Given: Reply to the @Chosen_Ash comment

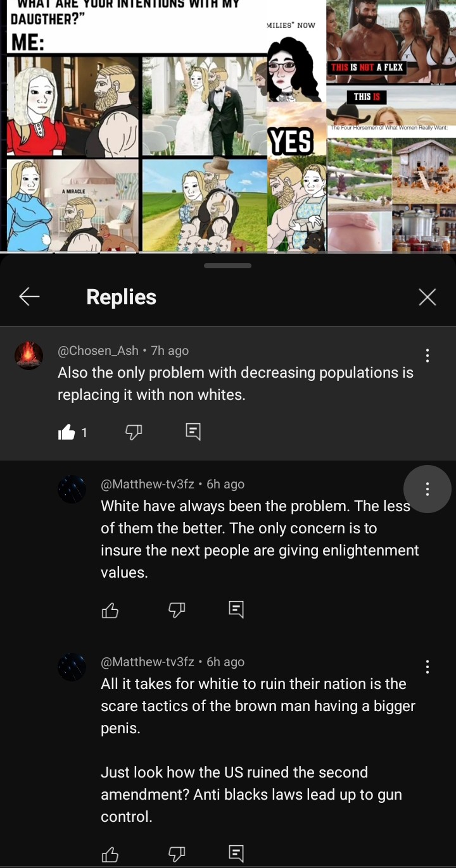Looking at the screenshot, I should (x=193, y=432).
